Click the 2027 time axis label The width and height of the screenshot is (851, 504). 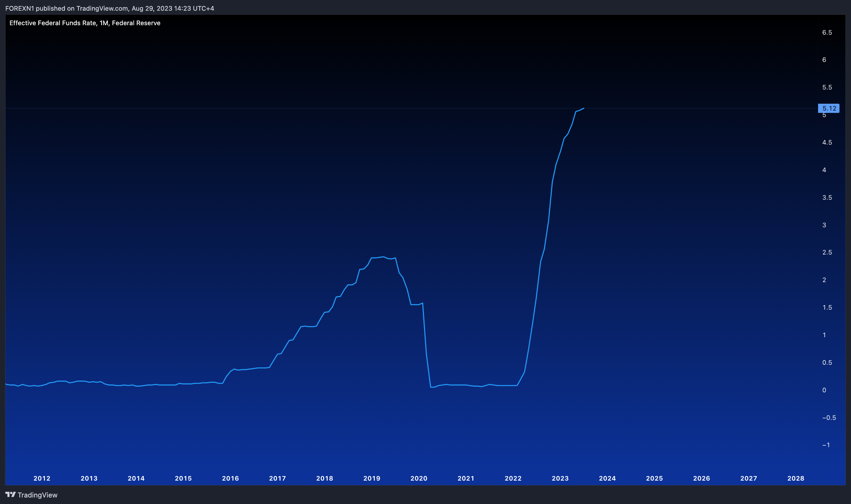(x=749, y=478)
